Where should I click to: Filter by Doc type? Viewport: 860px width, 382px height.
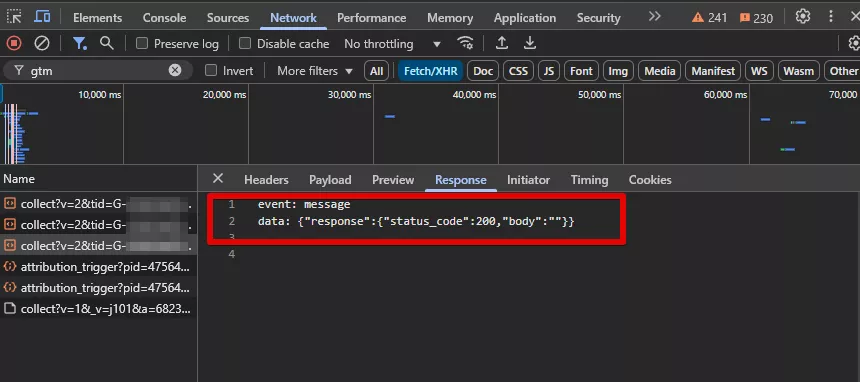(x=483, y=71)
